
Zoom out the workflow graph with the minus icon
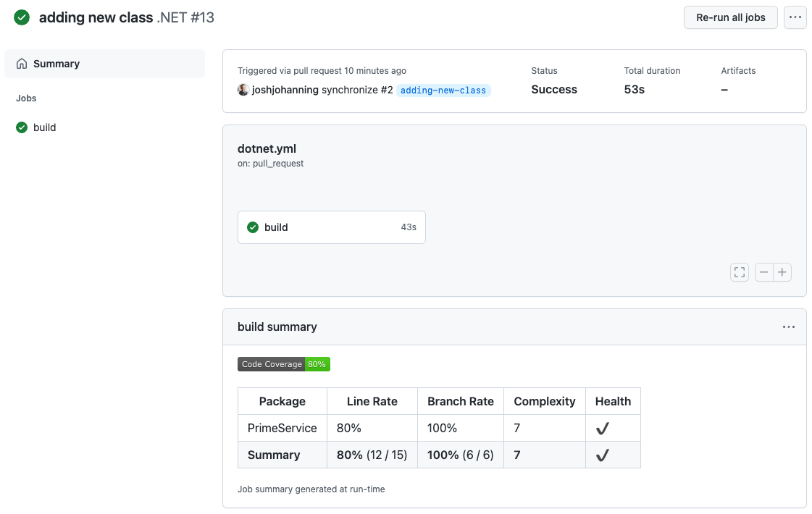click(763, 271)
